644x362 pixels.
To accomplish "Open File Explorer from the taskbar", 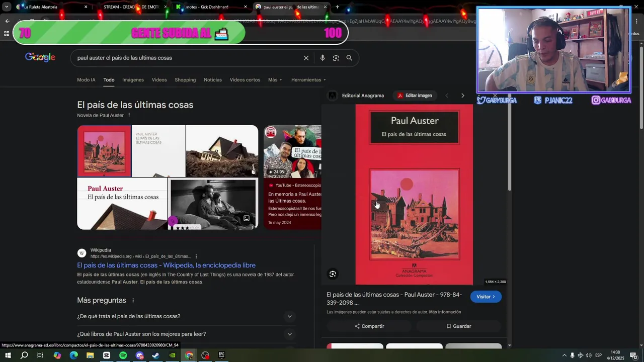I will pyautogui.click(x=90, y=355).
